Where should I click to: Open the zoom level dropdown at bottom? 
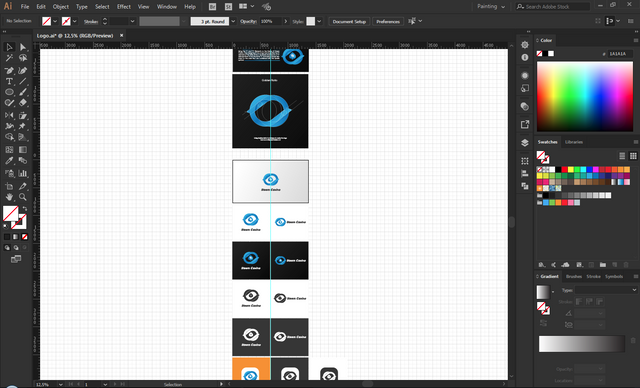click(60, 384)
